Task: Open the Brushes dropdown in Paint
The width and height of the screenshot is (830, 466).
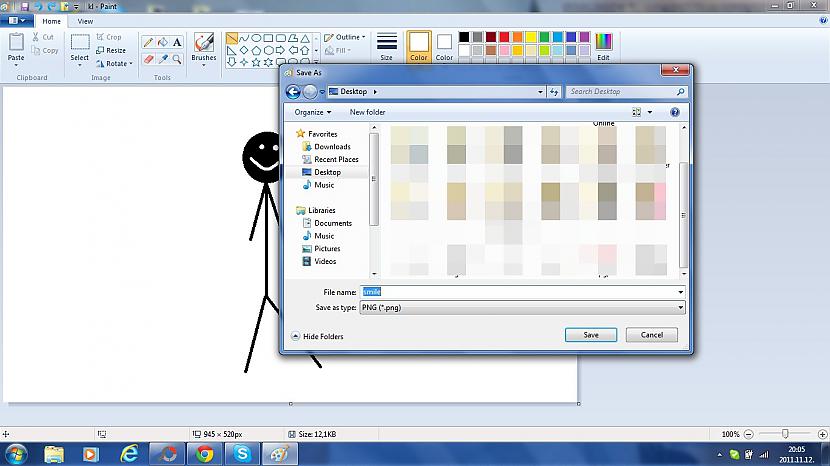Action: (204, 65)
